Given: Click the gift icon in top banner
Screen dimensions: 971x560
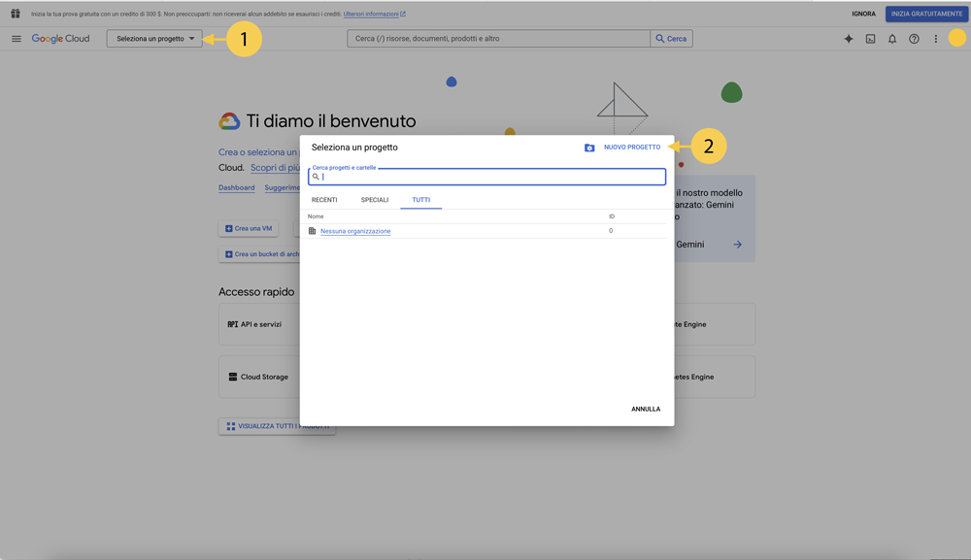Looking at the screenshot, I should click(16, 14).
